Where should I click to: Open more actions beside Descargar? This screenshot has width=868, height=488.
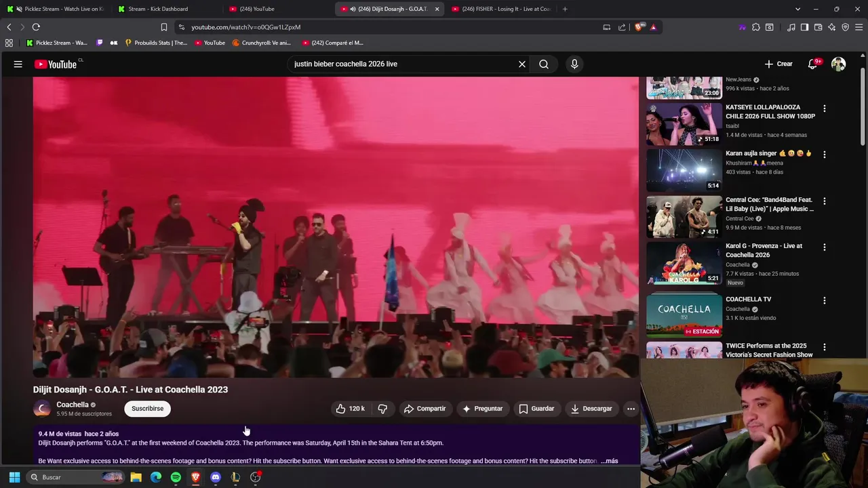[631, 409]
